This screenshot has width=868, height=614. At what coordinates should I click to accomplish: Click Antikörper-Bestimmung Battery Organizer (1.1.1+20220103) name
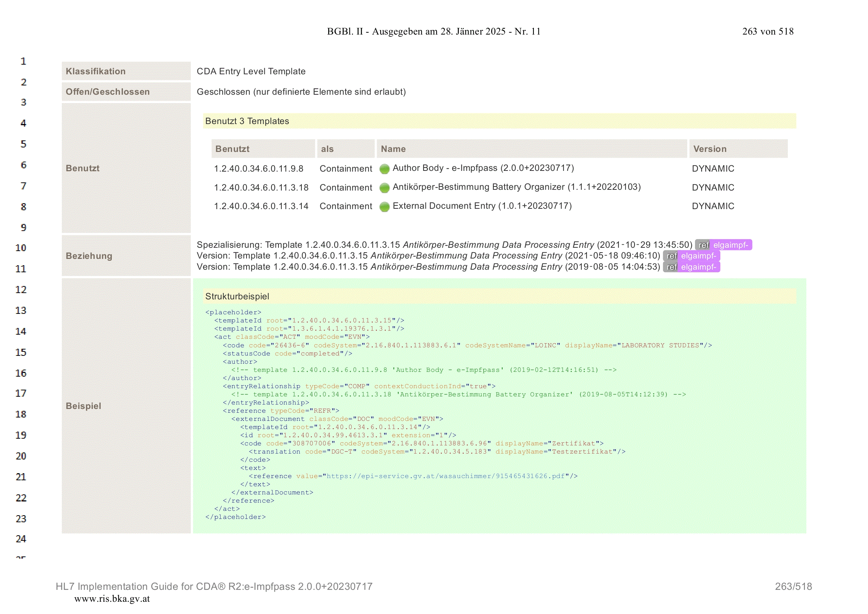pyautogui.click(x=517, y=187)
